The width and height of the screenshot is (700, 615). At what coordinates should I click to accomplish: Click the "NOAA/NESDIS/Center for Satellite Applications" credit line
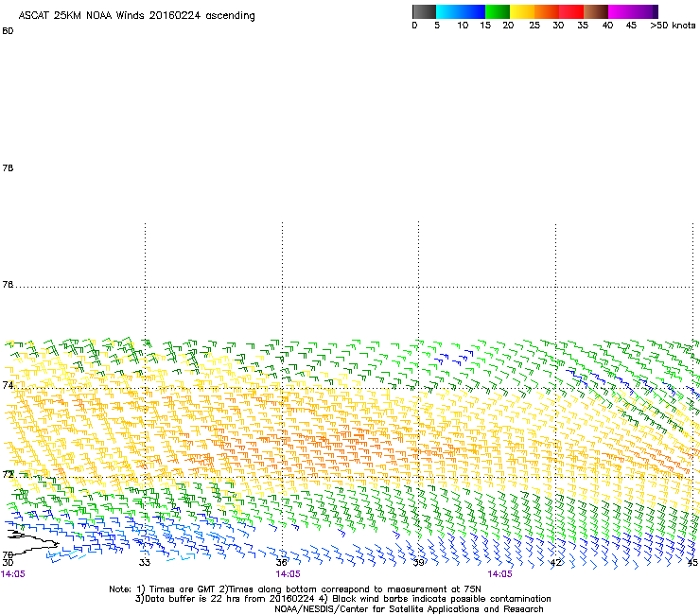[x=409, y=609]
